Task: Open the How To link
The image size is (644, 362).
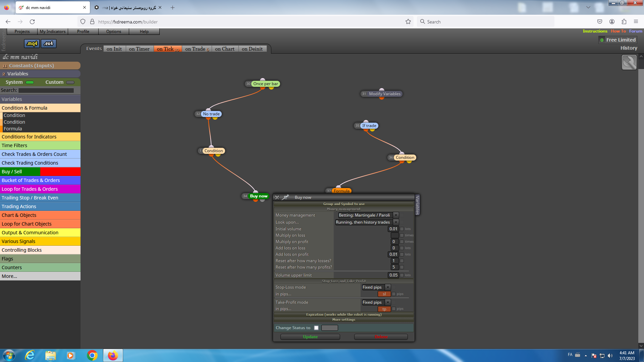Action: [618, 31]
